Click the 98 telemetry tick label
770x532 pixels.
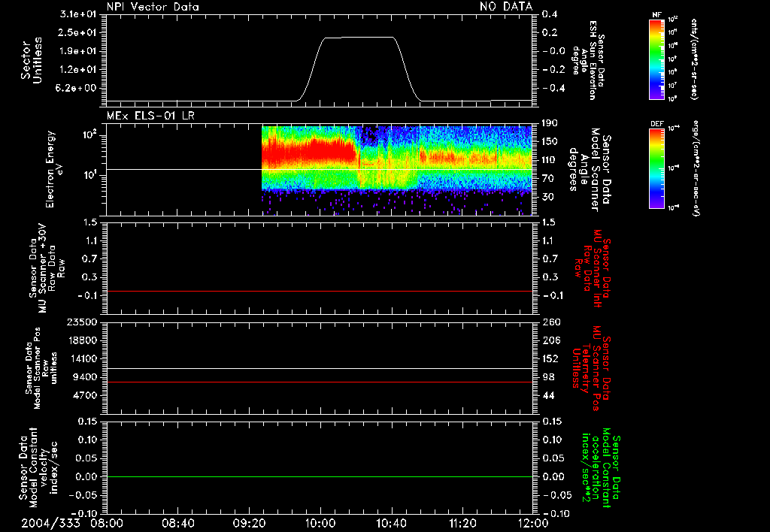click(x=548, y=377)
